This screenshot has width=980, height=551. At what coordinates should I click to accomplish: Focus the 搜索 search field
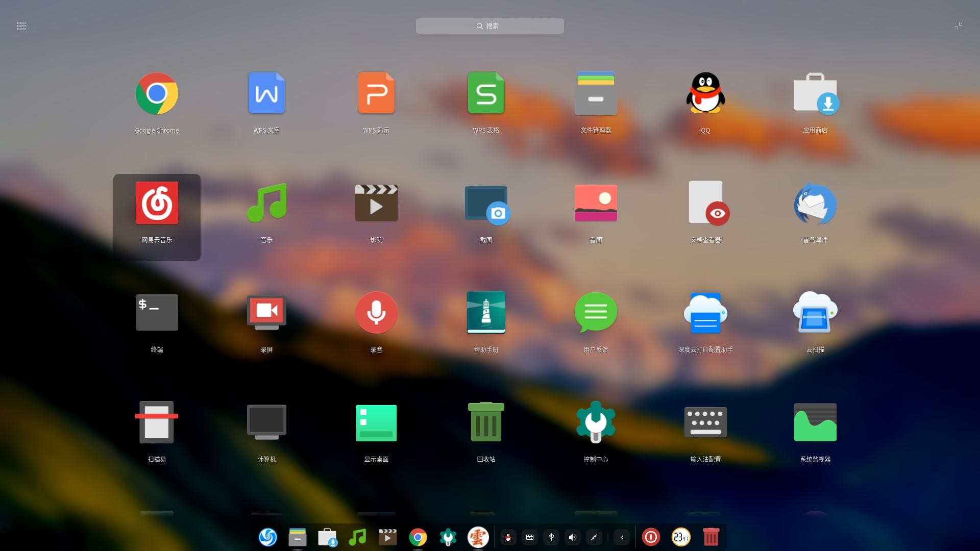click(x=489, y=26)
